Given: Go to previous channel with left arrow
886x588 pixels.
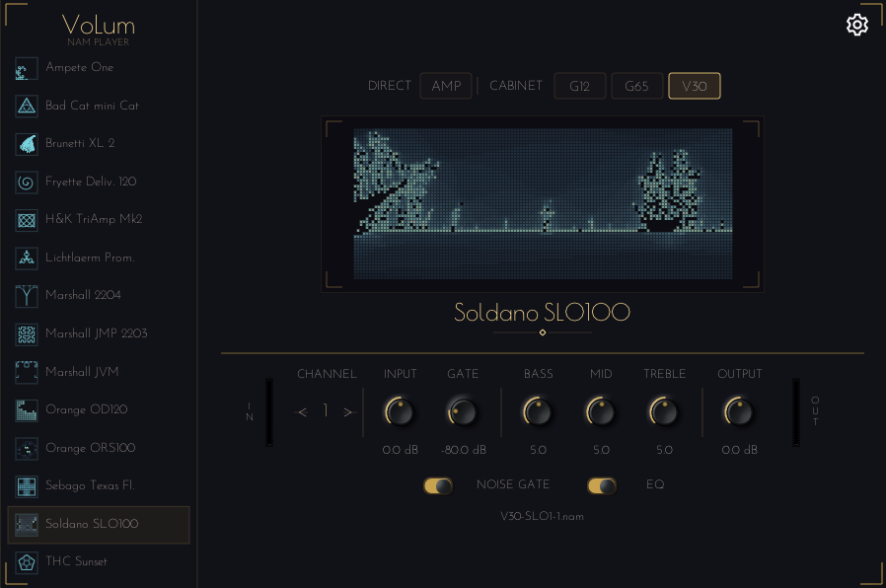Looking at the screenshot, I should [x=302, y=412].
